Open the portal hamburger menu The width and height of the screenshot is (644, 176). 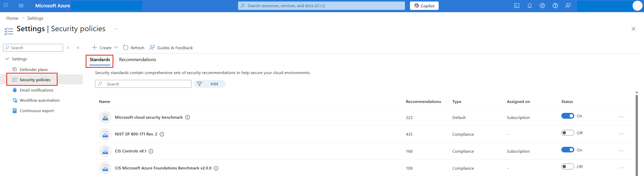click(21, 6)
